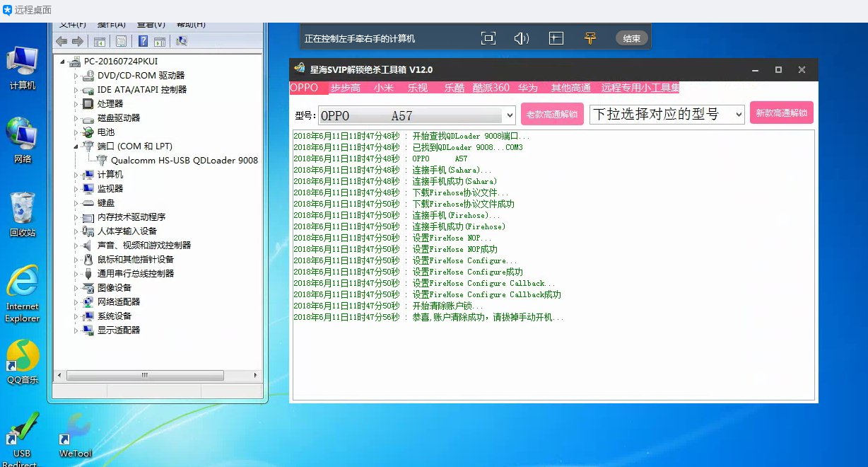Screen dimensions: 868x467
Task: Open the properties sheet toolbar icon
Action: pyautogui.click(x=121, y=42)
